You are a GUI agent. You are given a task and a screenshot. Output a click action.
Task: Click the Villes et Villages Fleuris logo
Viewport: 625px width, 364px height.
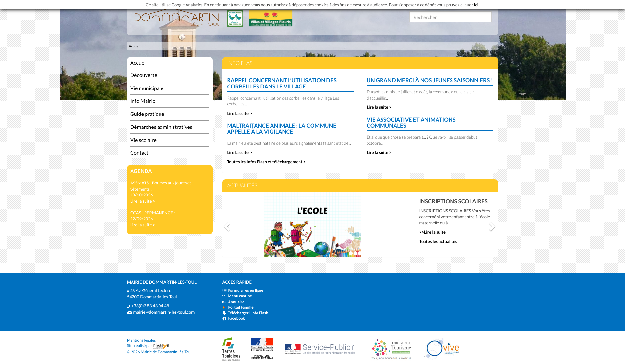coord(271,18)
